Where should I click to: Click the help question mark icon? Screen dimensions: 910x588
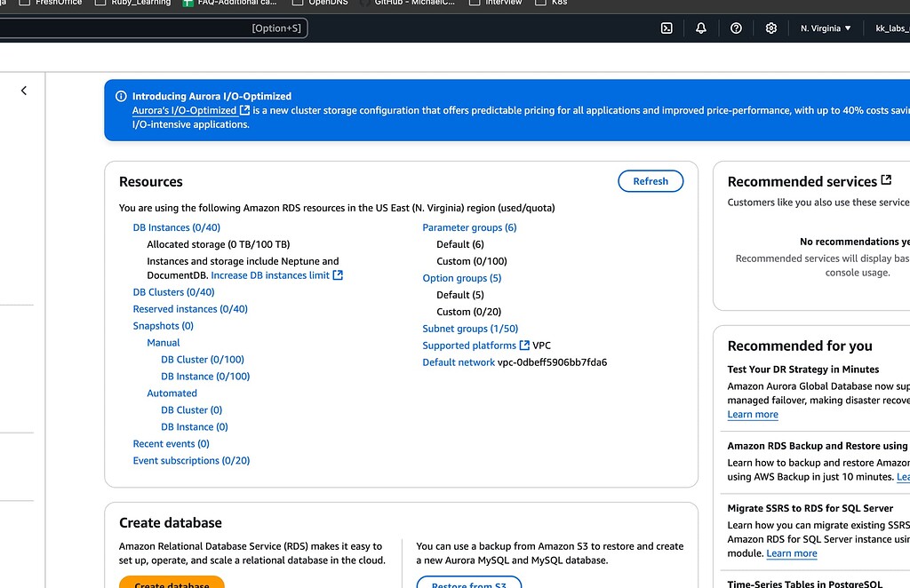pos(736,28)
